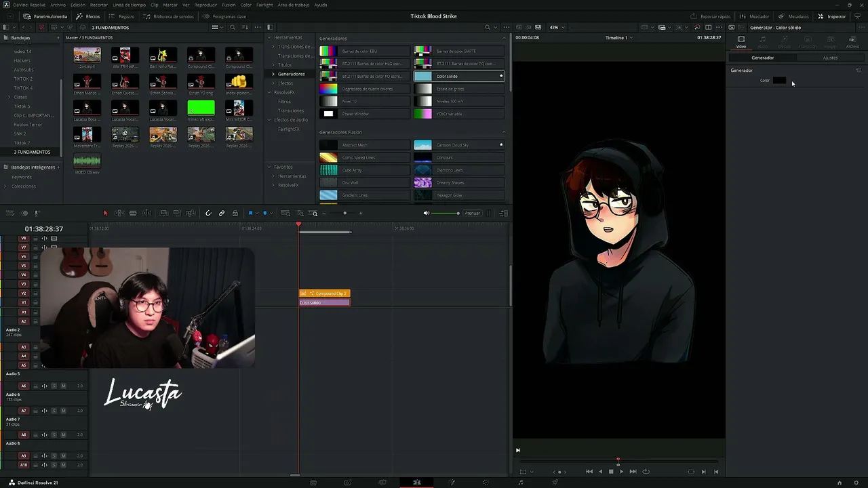Open the Línea de tiempo menu

click(x=127, y=5)
